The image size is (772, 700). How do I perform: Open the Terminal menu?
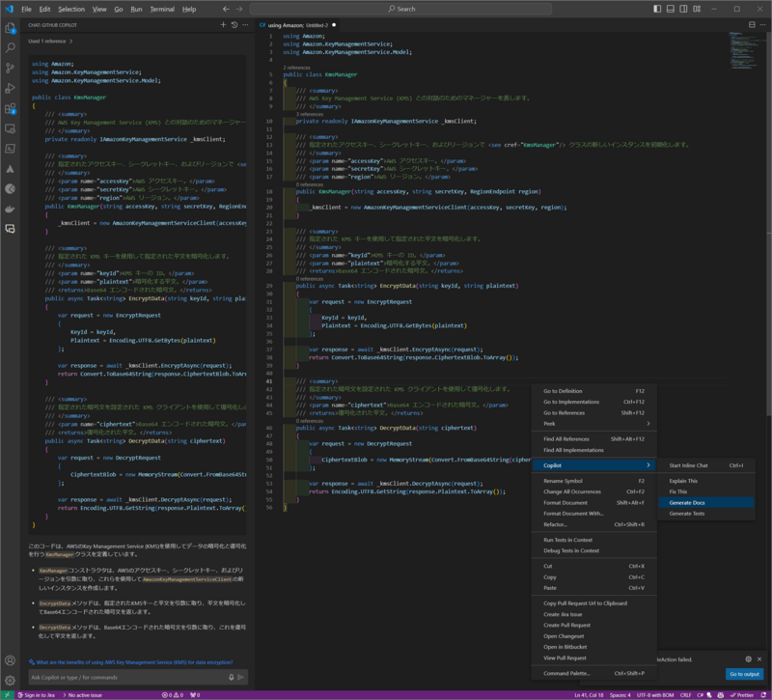(162, 9)
